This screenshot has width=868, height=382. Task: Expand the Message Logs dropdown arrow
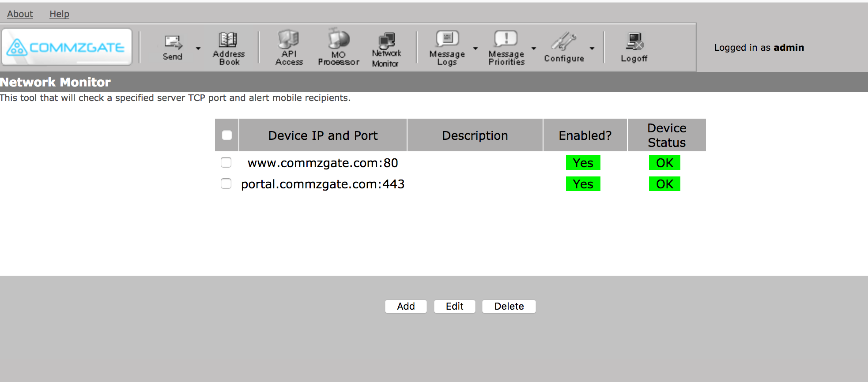pos(476,48)
